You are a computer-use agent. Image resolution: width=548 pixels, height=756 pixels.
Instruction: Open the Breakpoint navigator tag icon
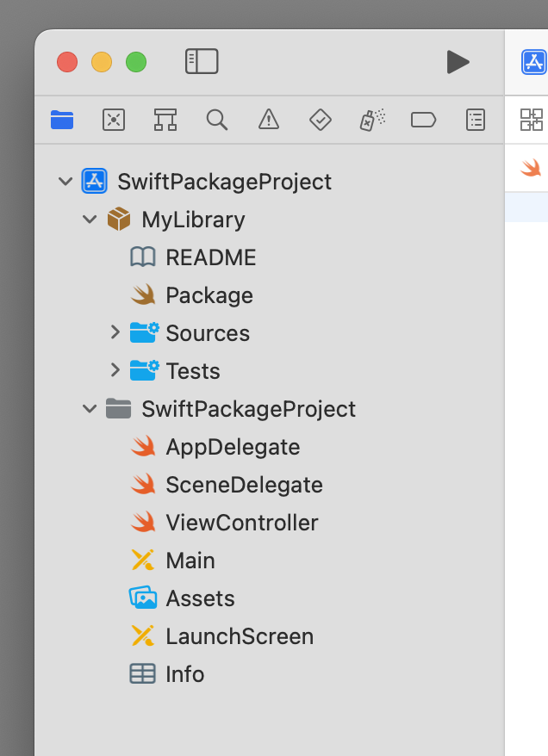424,120
